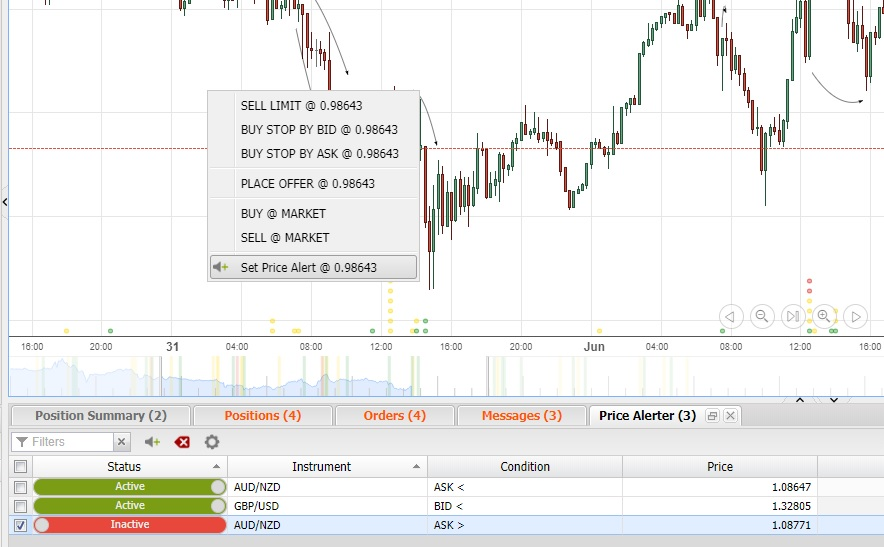Deactivate the GBP/USD Active alert toggle
884x547 pixels.
130,506
